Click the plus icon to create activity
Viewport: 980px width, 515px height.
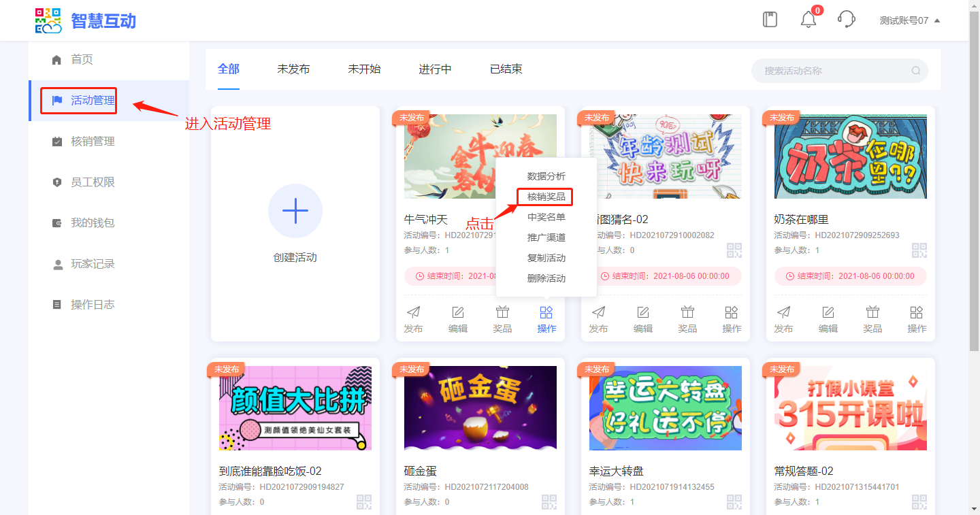pos(295,211)
